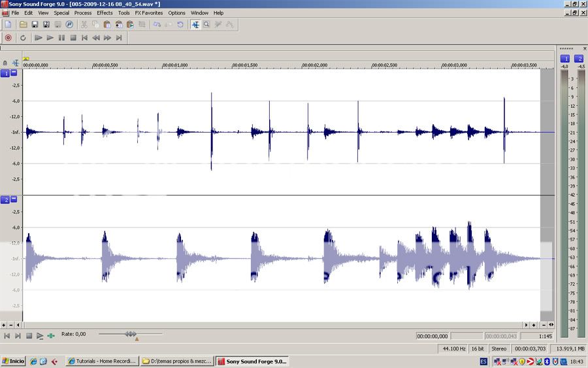This screenshot has height=368, width=588.
Task: Click Play in the top transport toolbar
Action: pos(50,38)
